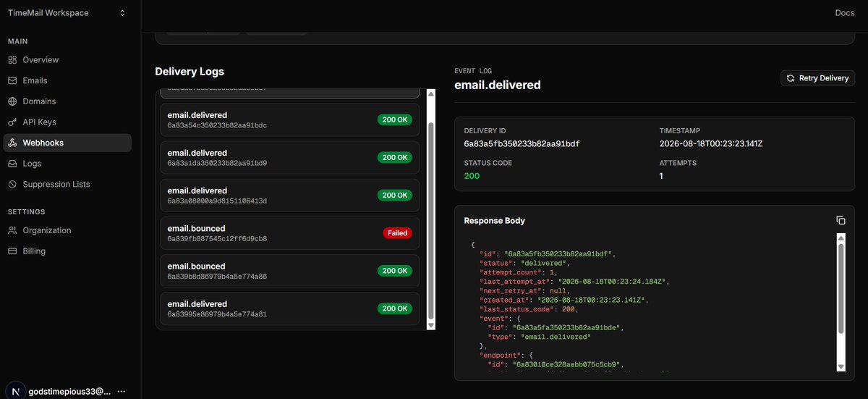Click the user avatar N icon
The height and width of the screenshot is (399, 868).
point(15,391)
